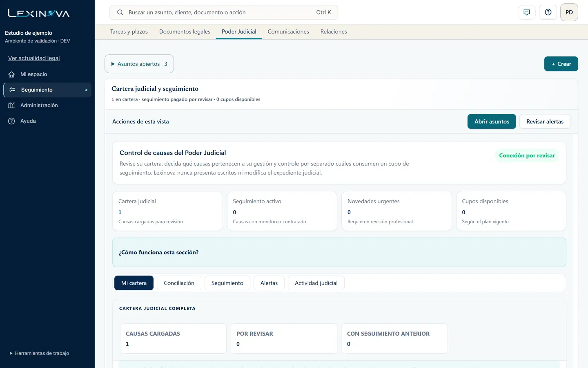Click the POR REVISAR counter card
Screen dimensions: 588x368
[x=284, y=339]
